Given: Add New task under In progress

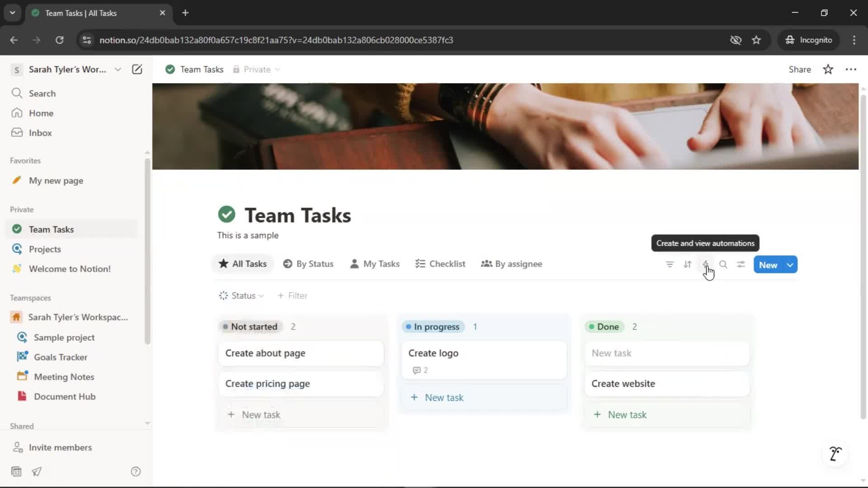Looking at the screenshot, I should (x=484, y=398).
